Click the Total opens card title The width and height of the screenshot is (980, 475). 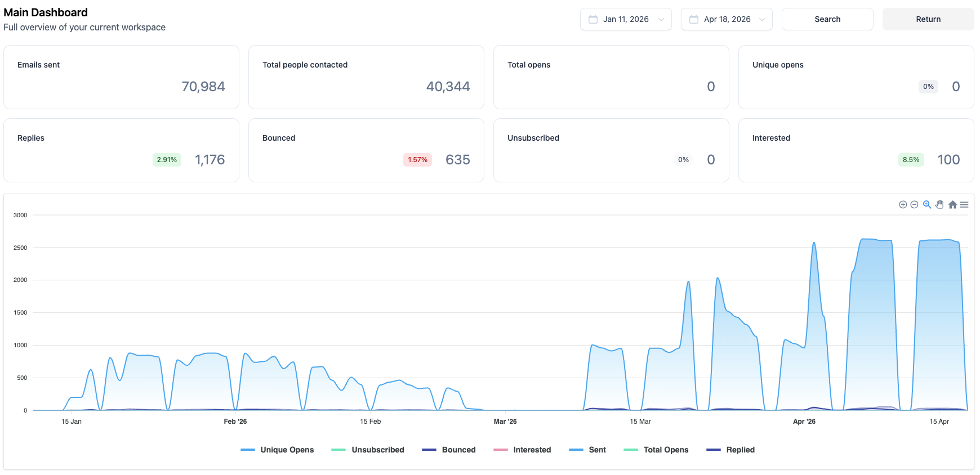pos(529,65)
